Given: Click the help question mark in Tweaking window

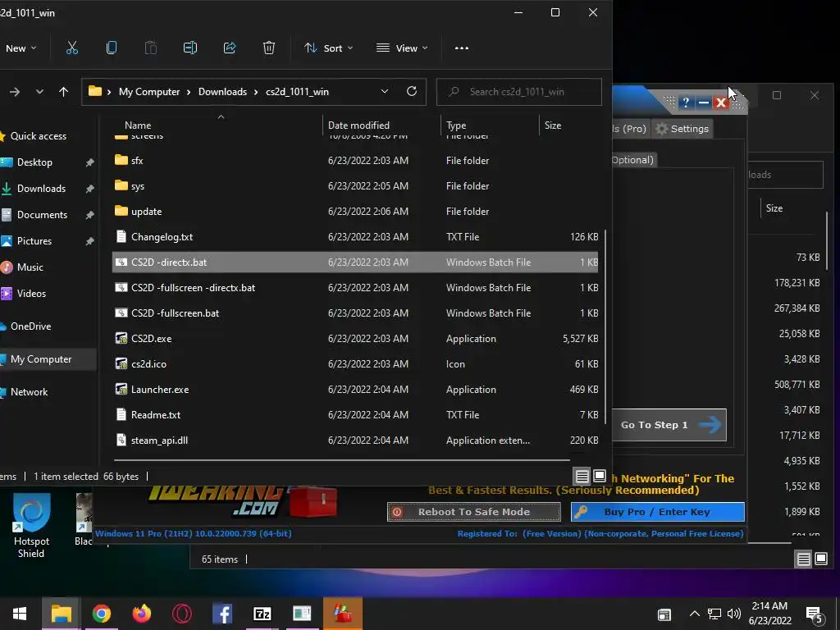Looking at the screenshot, I should tap(686, 103).
